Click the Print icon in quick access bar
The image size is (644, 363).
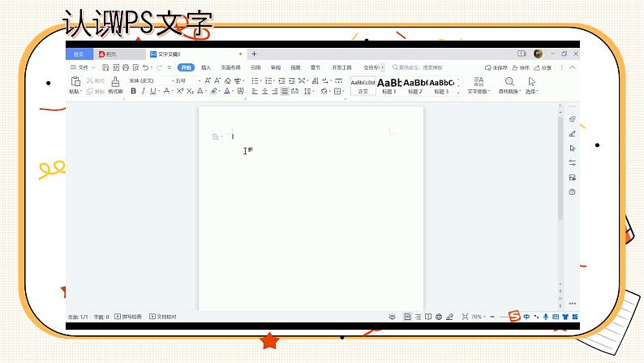point(126,67)
